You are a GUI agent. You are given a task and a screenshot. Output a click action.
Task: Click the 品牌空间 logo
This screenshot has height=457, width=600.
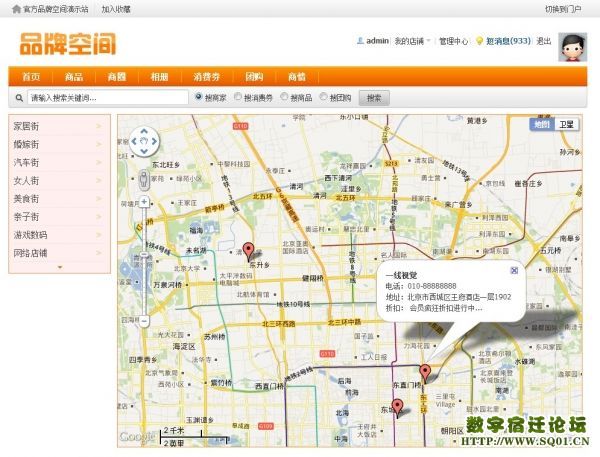[68, 44]
